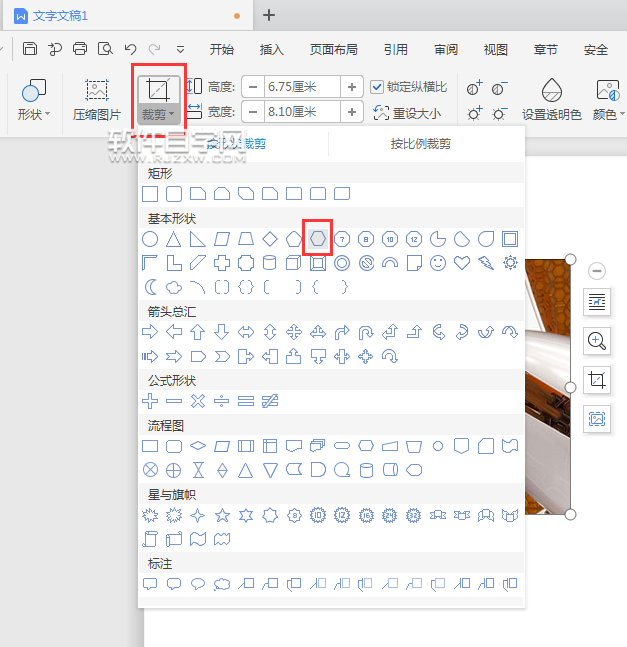
Task: Expand the quick access toolbar dropdown
Action: tap(180, 50)
